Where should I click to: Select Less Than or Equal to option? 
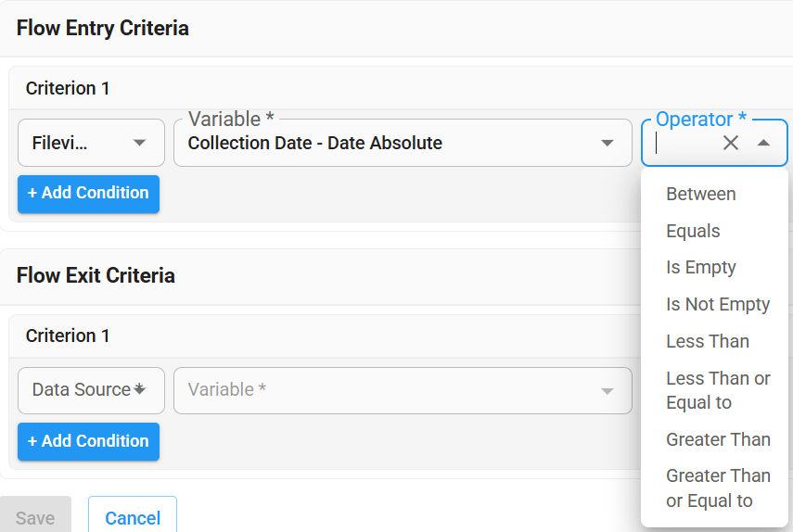(x=718, y=390)
